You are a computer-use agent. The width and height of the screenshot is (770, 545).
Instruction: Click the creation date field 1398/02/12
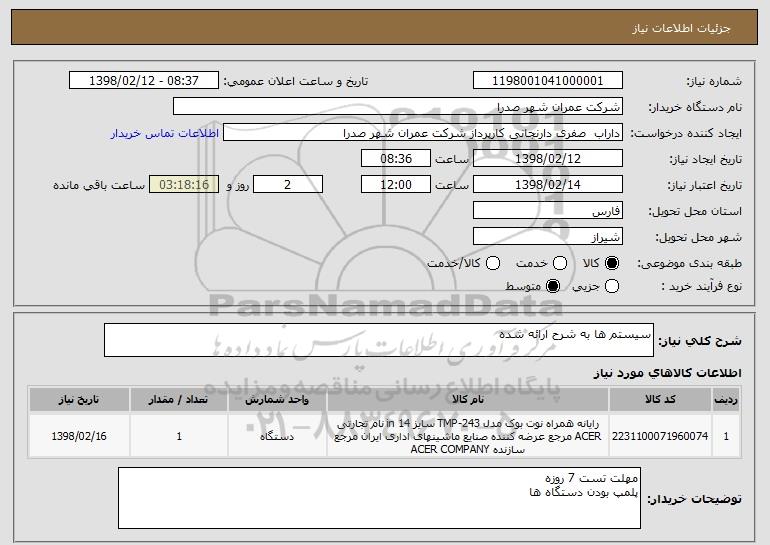tap(548, 159)
